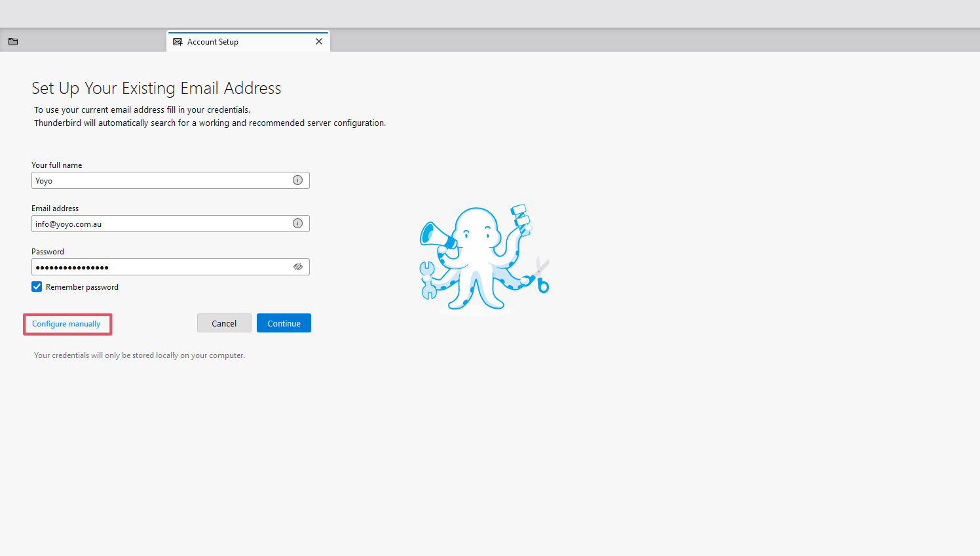Cancel the account setup
The width and height of the screenshot is (980, 556).
tap(224, 323)
